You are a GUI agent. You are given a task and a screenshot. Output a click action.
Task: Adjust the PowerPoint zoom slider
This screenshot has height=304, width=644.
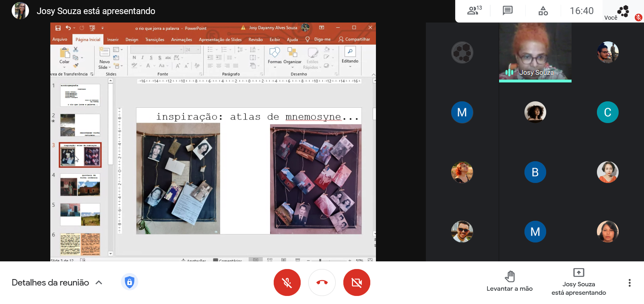[x=320, y=260]
